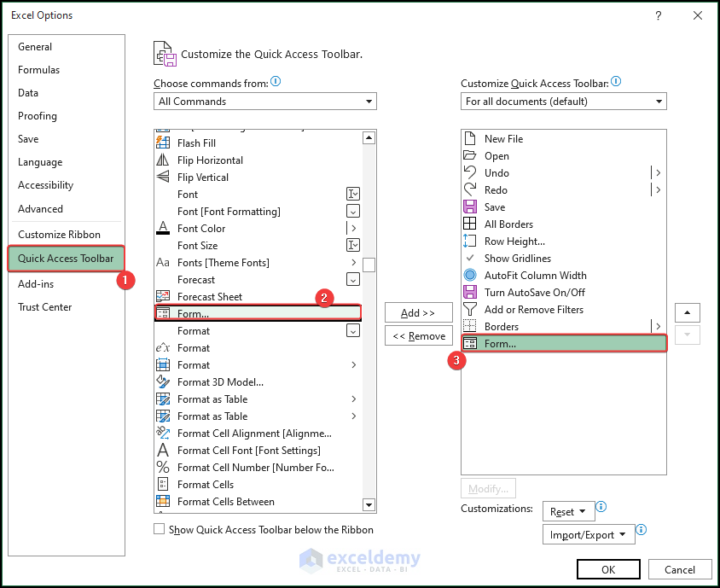The height and width of the screenshot is (588, 720).
Task: Expand the Borders split arrow in toolbar list
Action: pyautogui.click(x=658, y=326)
